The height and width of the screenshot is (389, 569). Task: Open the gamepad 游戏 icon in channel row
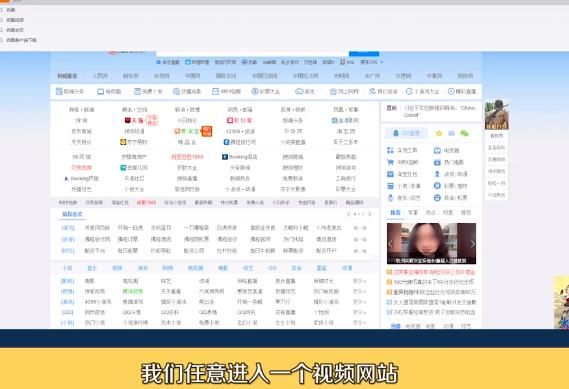pyautogui.click(x=305, y=91)
